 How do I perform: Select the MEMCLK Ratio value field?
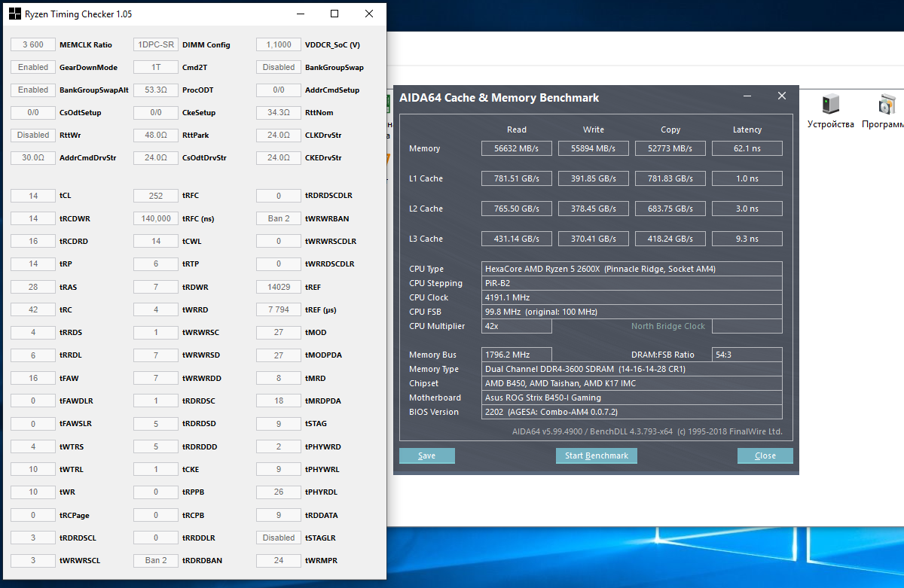33,44
